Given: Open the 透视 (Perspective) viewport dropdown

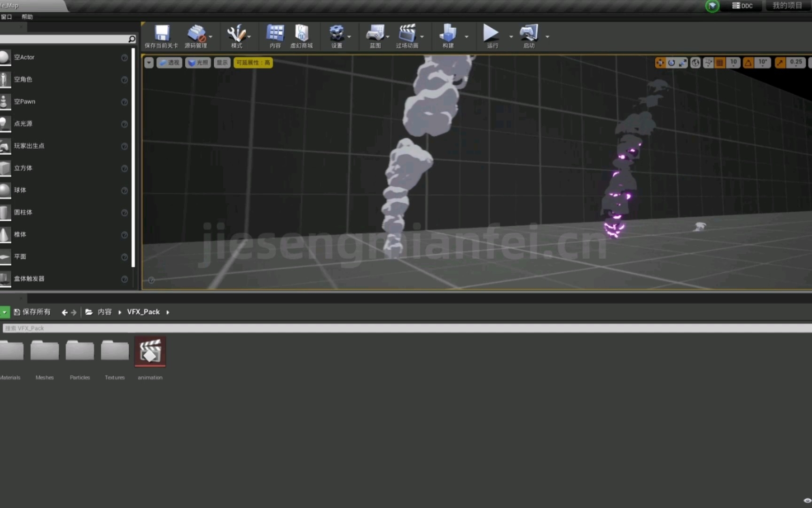Looking at the screenshot, I should click(169, 62).
